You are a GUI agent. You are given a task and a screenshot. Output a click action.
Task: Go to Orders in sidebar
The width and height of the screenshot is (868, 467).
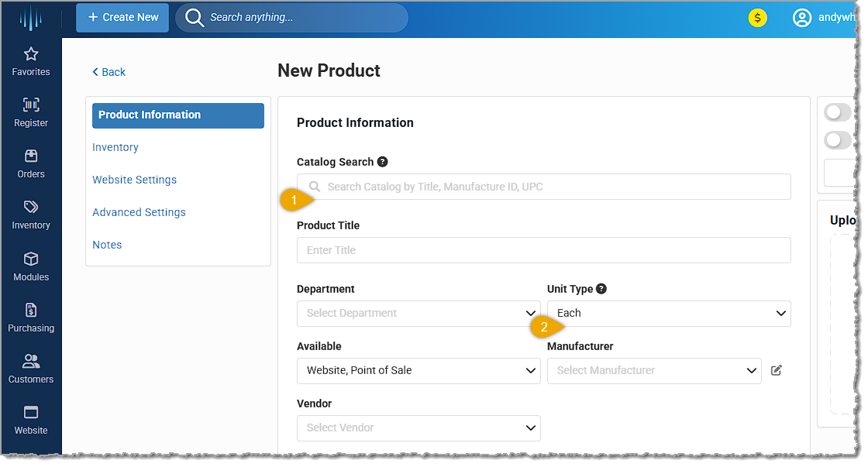tap(31, 164)
